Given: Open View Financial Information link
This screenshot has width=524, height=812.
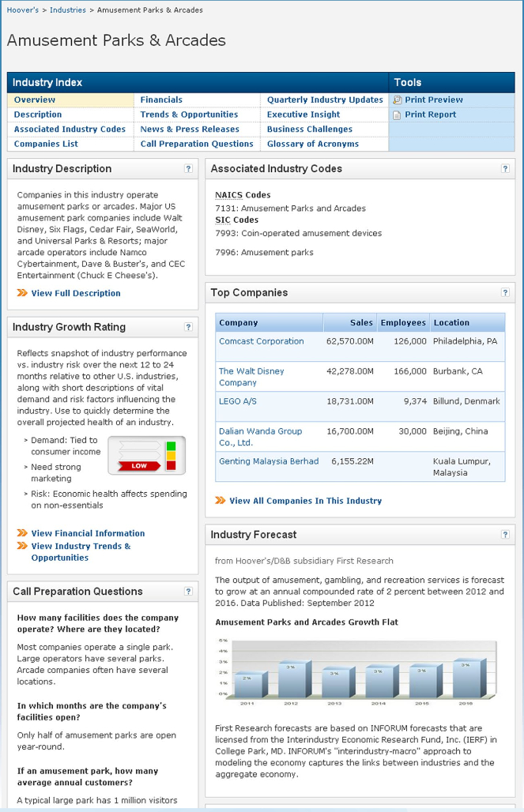Looking at the screenshot, I should click(88, 533).
